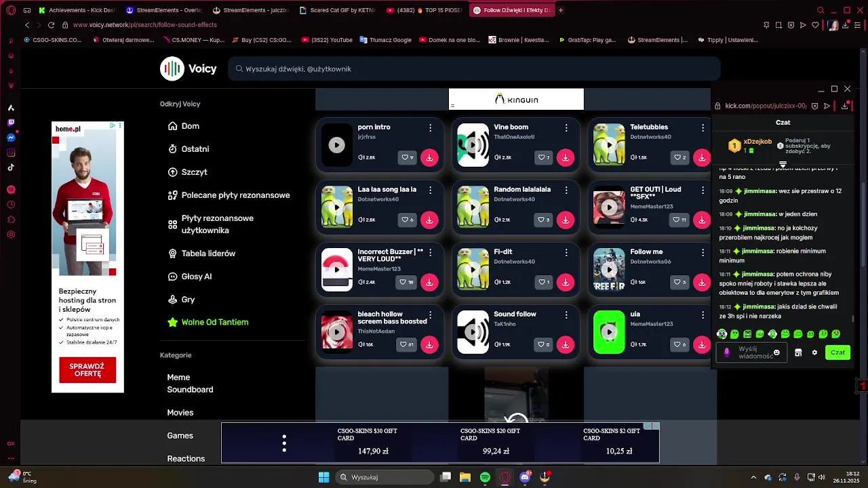Viewport: 868px width, 488px height.
Task: Open options menu for 'Sound follow'
Action: click(x=566, y=314)
